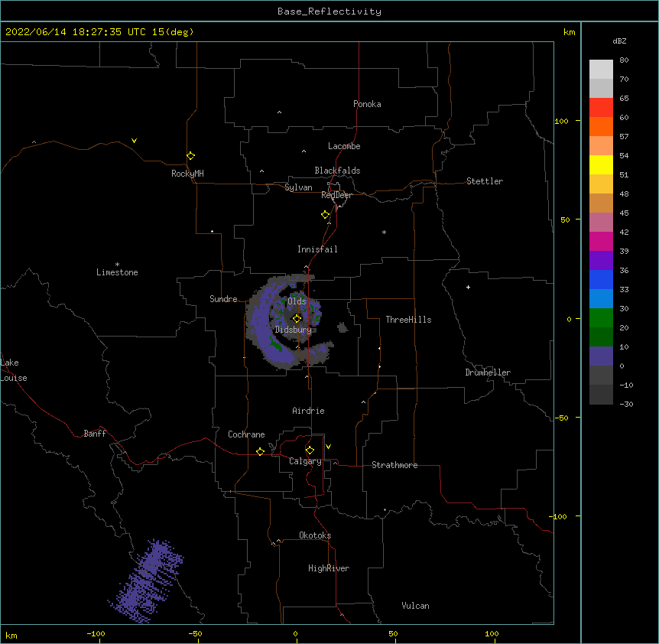Click the Base_Reflectivity title text
Viewport: 659px width, 644px height.
(329, 11)
